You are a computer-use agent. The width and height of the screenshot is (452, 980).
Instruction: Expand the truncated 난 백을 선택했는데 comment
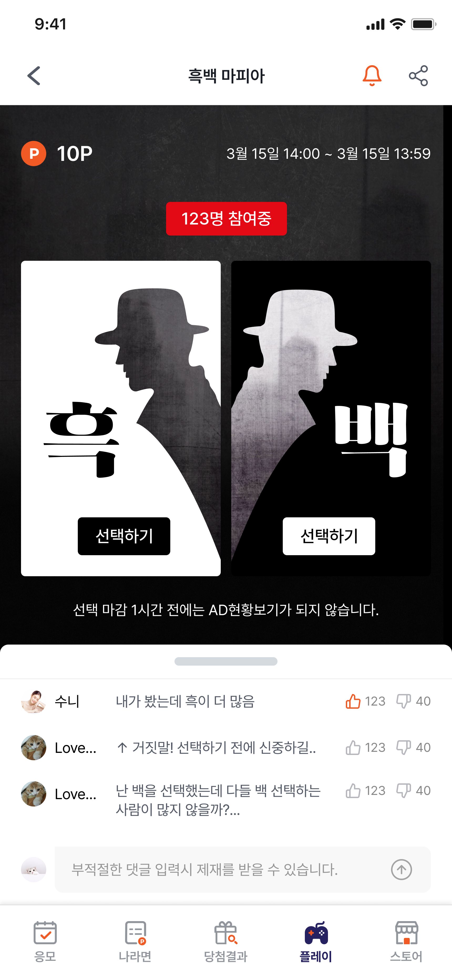218,800
